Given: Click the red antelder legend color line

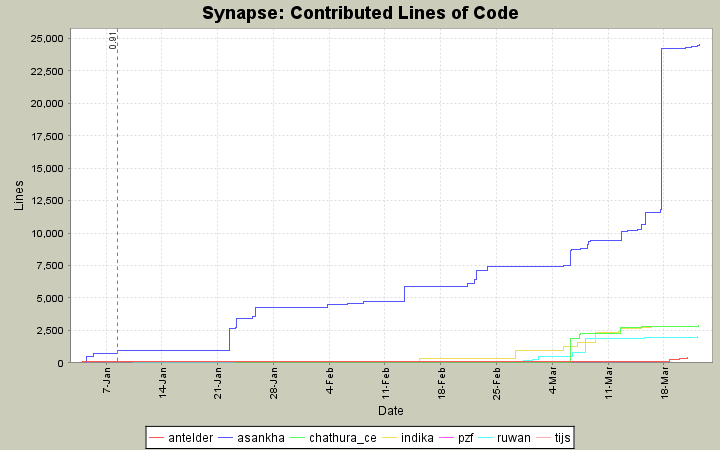Looking at the screenshot, I should (x=157, y=438).
